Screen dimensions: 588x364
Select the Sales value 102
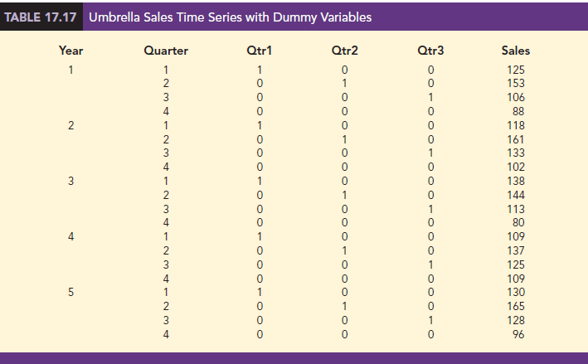(516, 167)
